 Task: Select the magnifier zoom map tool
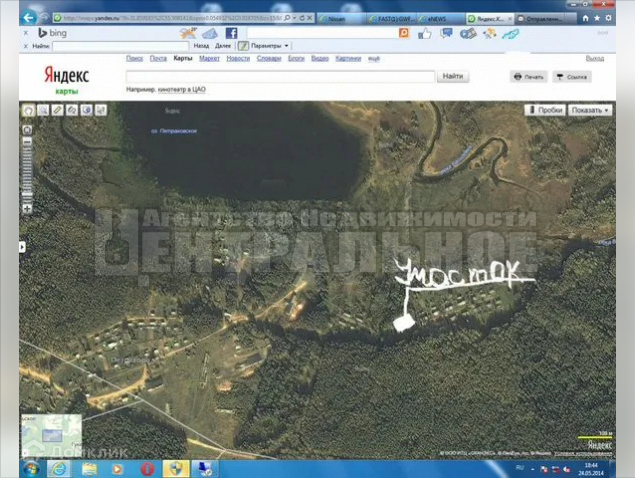tap(43, 110)
